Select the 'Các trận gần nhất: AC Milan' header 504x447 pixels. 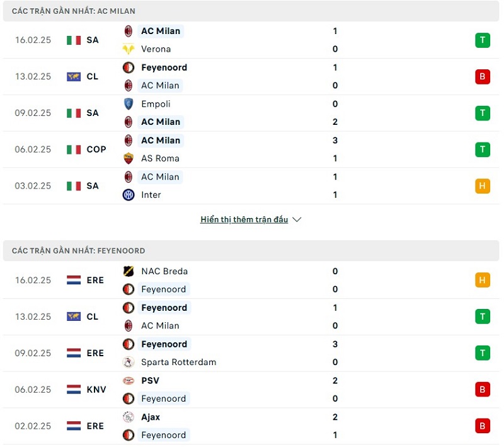[x=74, y=11]
